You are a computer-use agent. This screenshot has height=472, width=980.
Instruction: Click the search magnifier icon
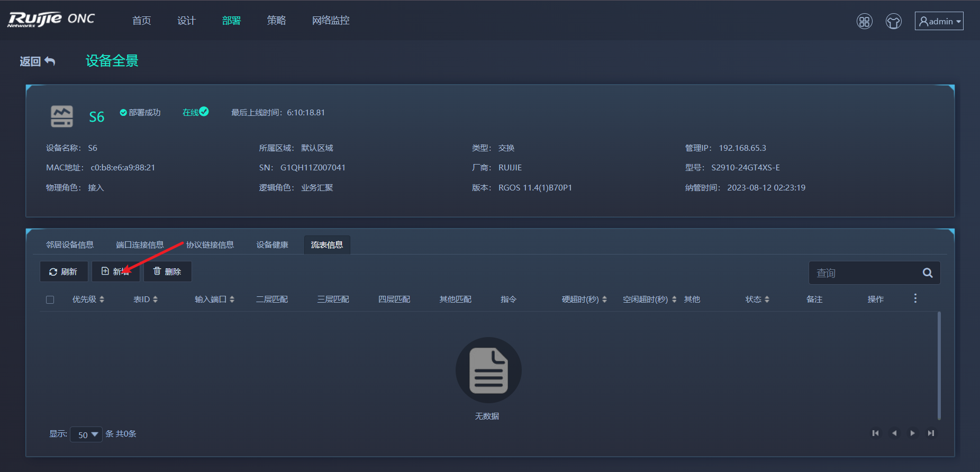point(928,273)
